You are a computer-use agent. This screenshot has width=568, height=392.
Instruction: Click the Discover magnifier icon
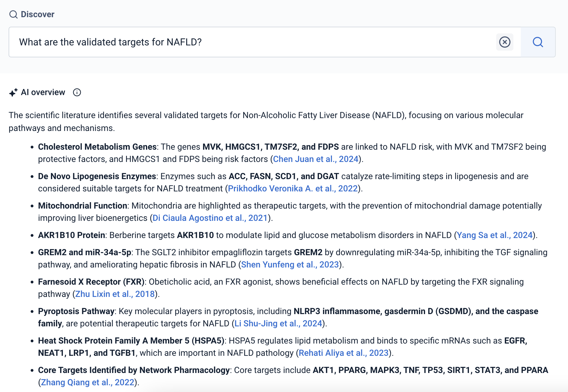coord(13,14)
